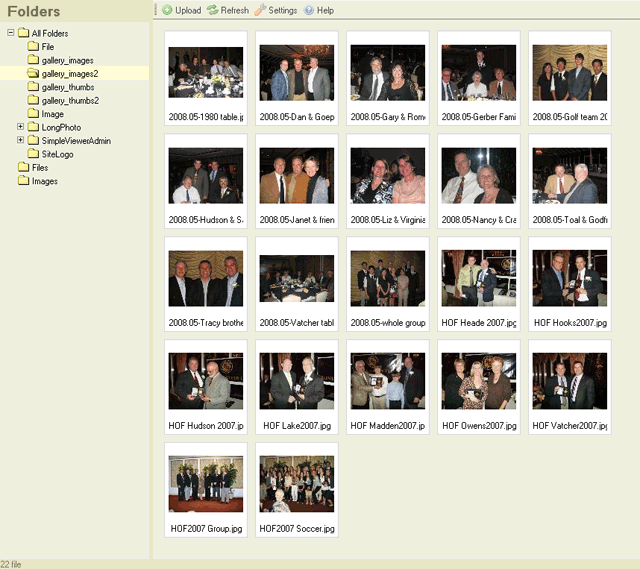
Task: Click the green Upload icon
Action: (x=167, y=10)
